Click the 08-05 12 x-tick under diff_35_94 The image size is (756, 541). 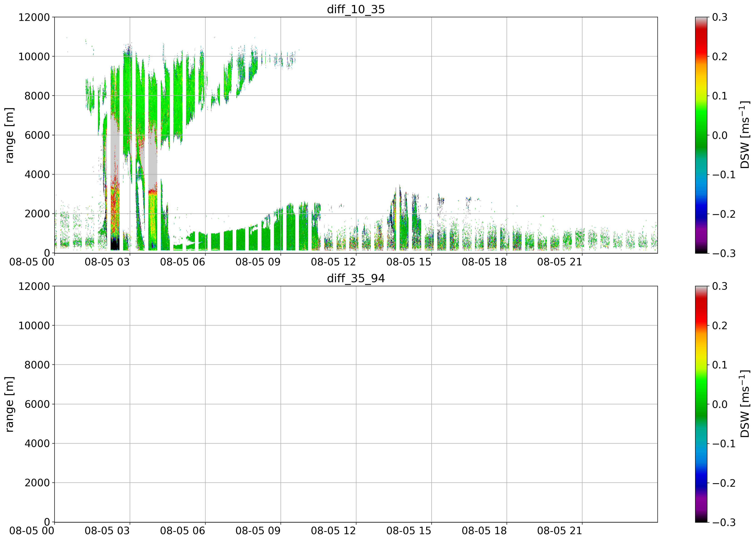(x=333, y=531)
